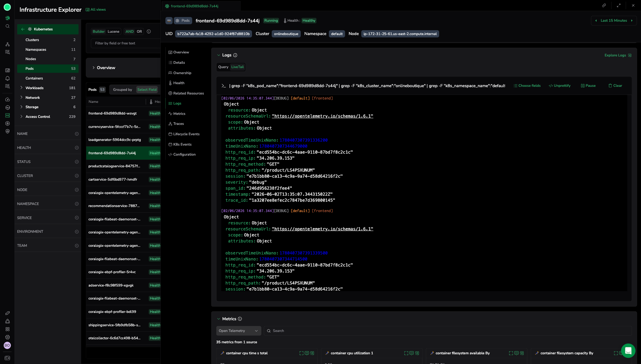Open the settings gear in the sidebar
This screenshot has width=641, height=364.
7,337
